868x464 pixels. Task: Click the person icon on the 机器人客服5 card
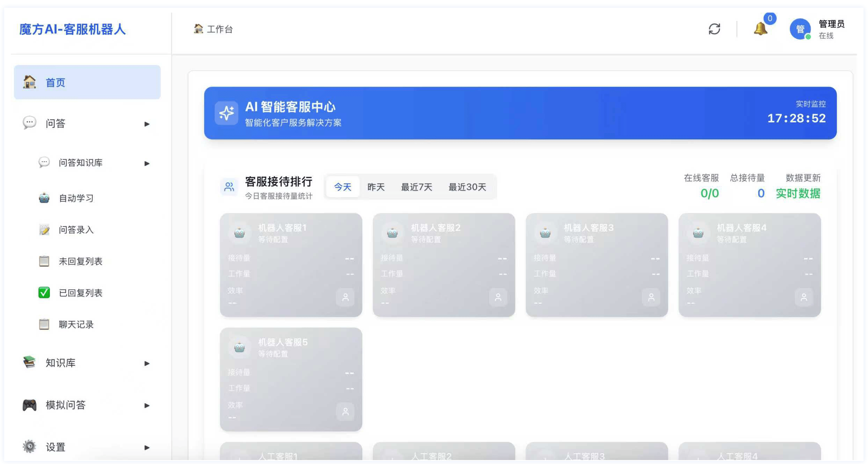pos(345,411)
